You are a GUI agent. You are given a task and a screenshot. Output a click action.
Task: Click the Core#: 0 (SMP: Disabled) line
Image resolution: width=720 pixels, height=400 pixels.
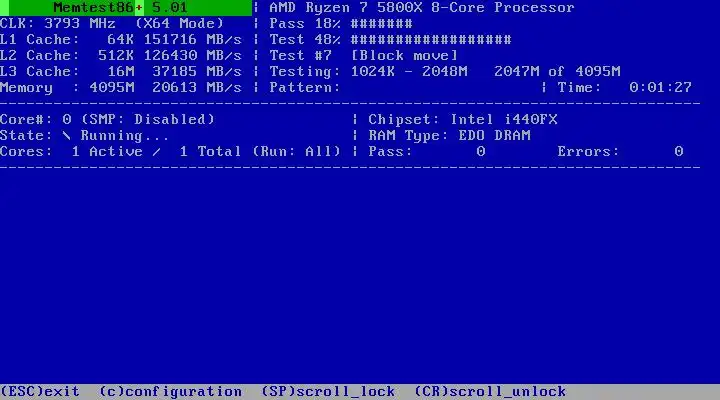point(107,119)
